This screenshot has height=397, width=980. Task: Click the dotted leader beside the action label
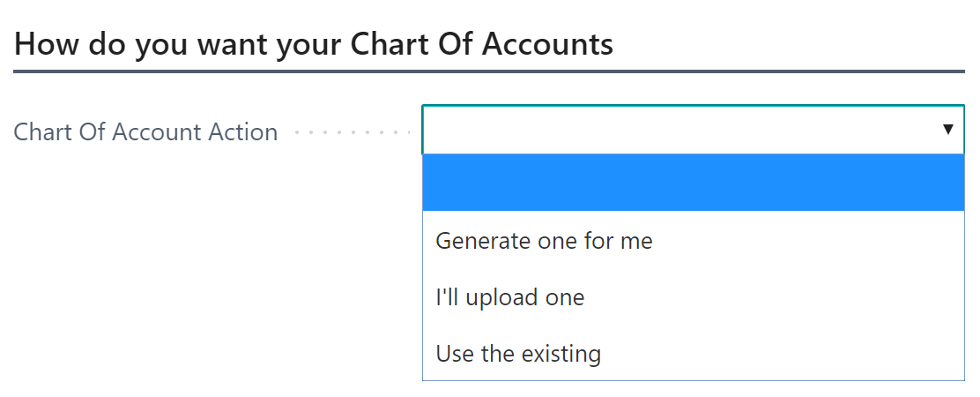pyautogui.click(x=352, y=132)
